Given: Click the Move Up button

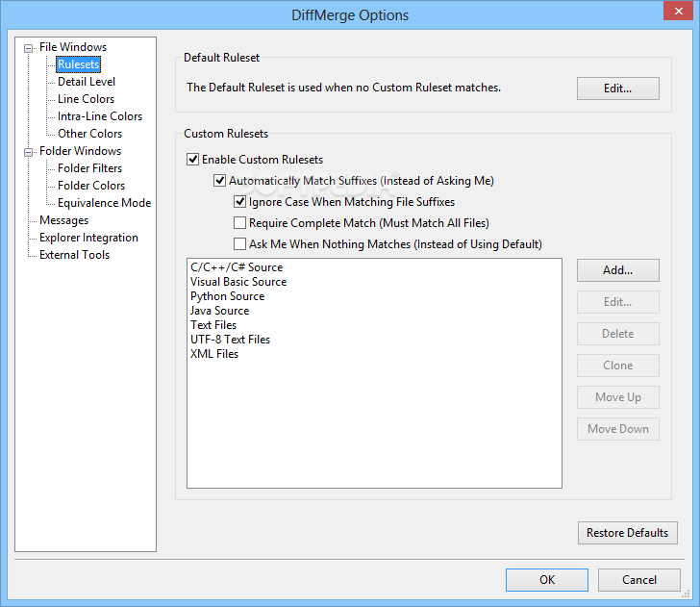Looking at the screenshot, I should point(618,397).
